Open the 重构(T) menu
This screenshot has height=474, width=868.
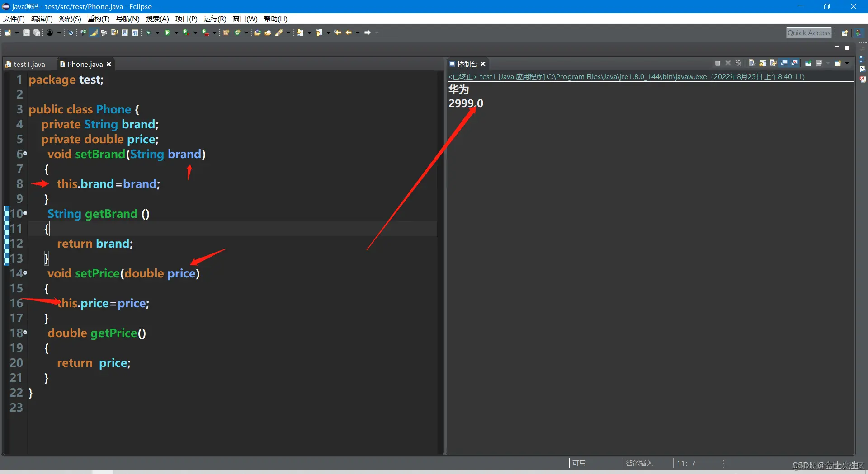(x=99, y=19)
